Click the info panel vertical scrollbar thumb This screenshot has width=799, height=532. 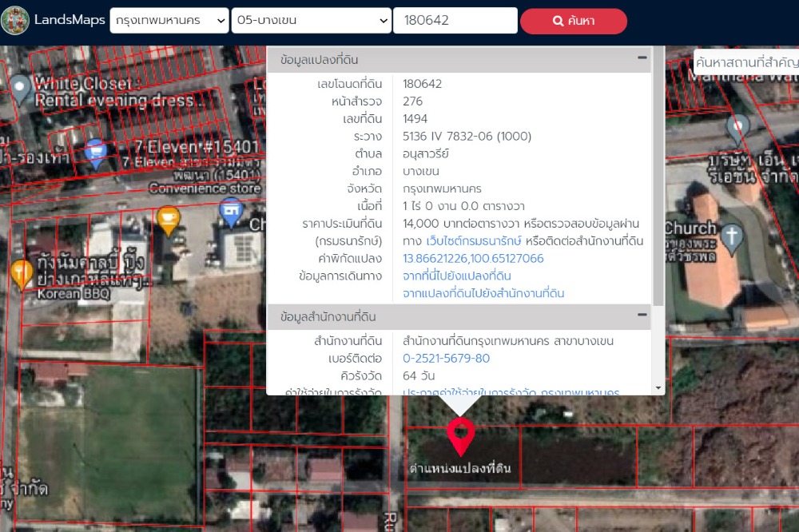tap(658, 176)
